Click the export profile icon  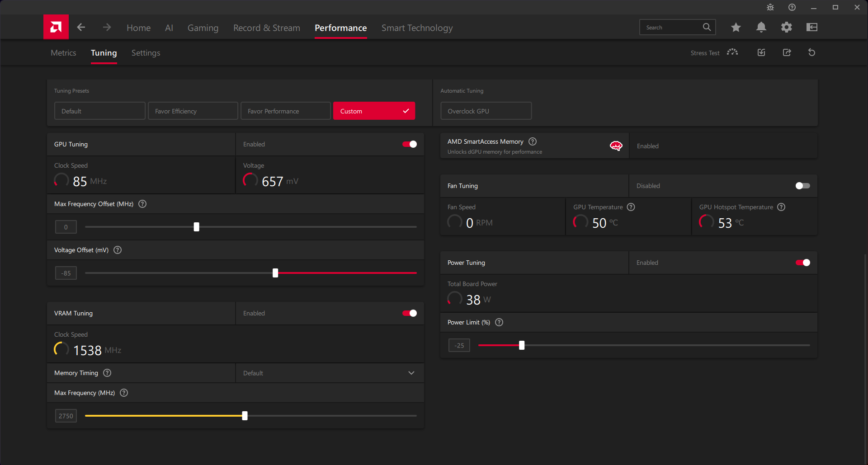point(787,52)
